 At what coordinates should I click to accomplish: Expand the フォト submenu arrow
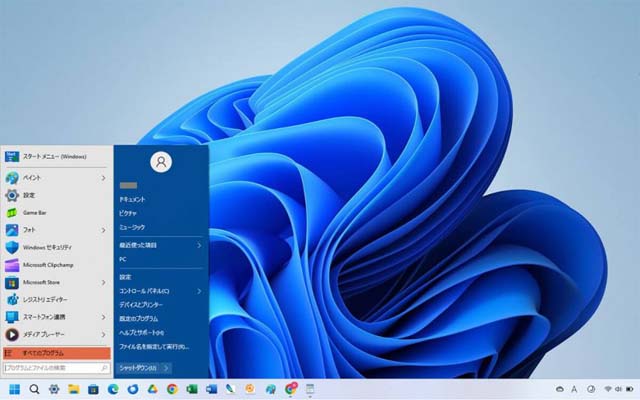click(x=103, y=230)
